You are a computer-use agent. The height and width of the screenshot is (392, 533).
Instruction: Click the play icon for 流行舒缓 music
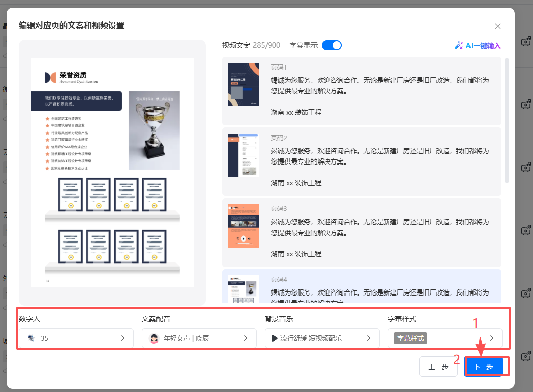(274, 338)
